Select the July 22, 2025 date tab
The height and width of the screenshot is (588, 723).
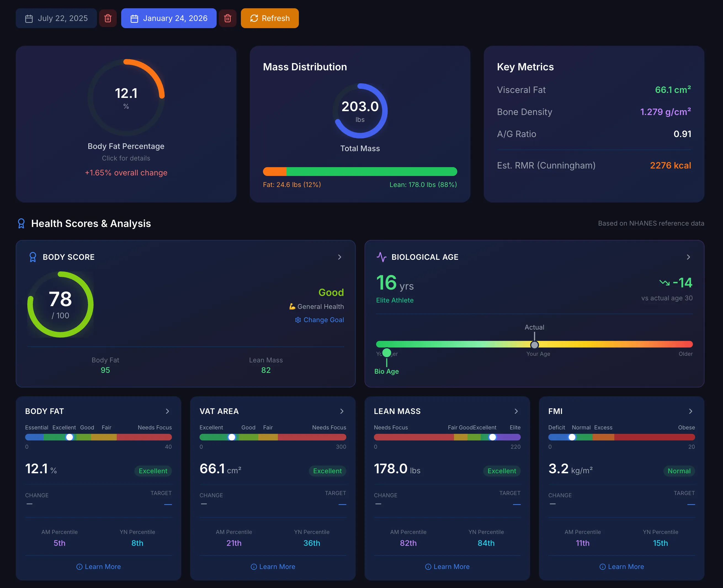pyautogui.click(x=56, y=18)
